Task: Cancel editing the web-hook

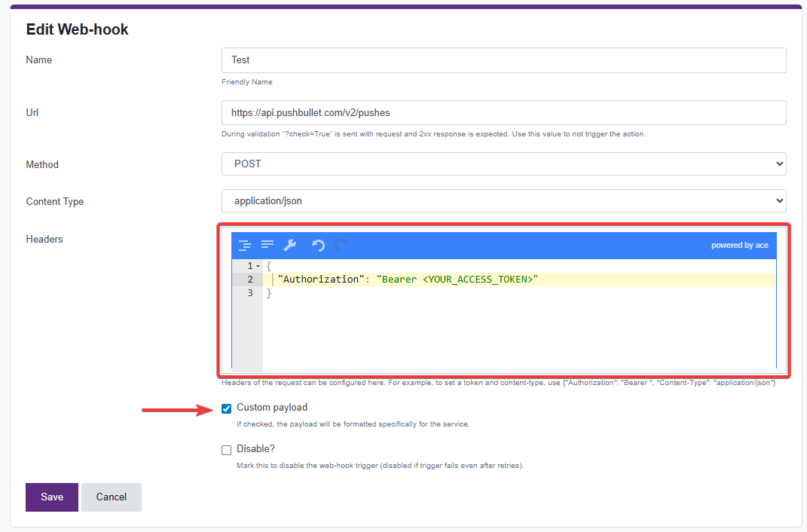Action: (x=112, y=497)
